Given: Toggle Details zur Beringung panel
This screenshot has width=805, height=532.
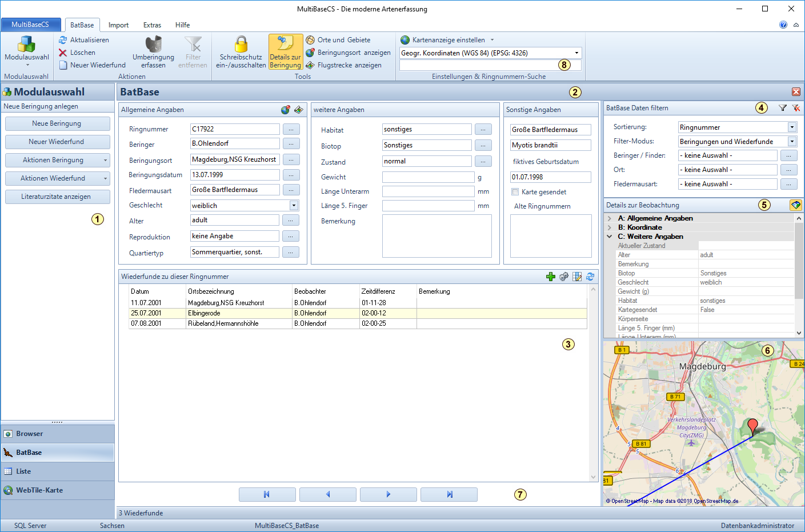Looking at the screenshot, I should [285, 52].
